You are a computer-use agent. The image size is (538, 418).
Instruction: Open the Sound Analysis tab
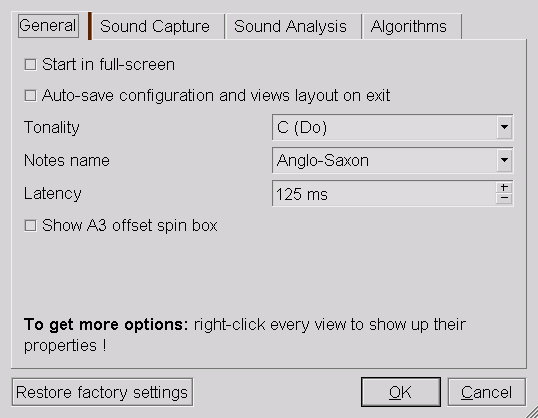(290, 26)
